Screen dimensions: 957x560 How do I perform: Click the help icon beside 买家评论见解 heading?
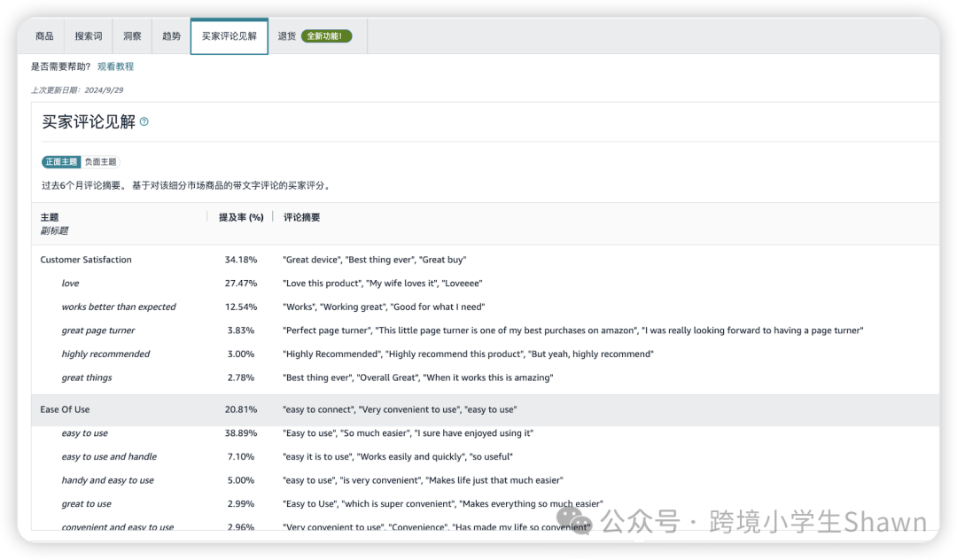click(144, 121)
